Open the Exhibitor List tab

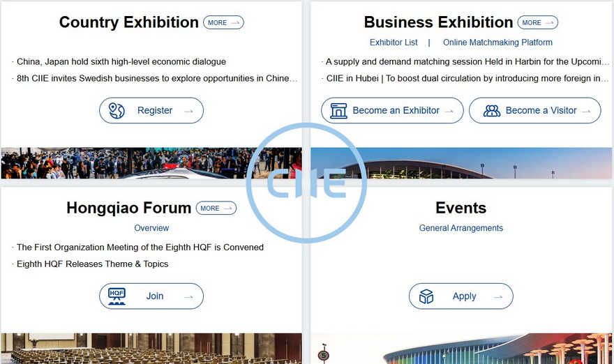(394, 43)
